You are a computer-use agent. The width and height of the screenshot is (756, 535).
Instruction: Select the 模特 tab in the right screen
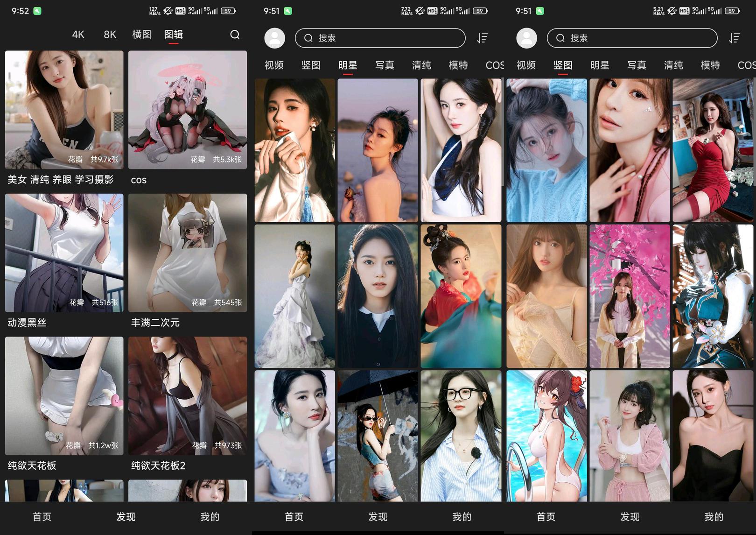pyautogui.click(x=710, y=65)
